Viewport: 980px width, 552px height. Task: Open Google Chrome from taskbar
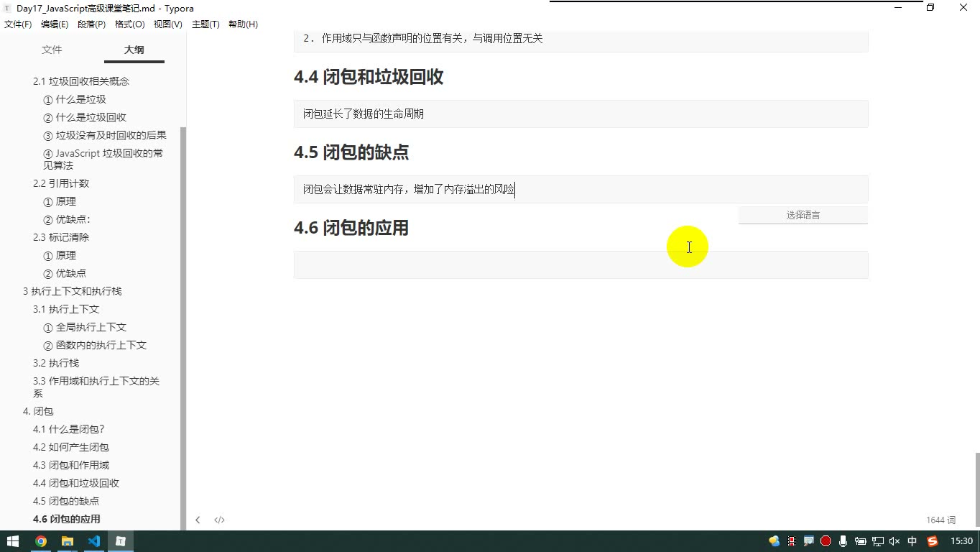point(41,541)
